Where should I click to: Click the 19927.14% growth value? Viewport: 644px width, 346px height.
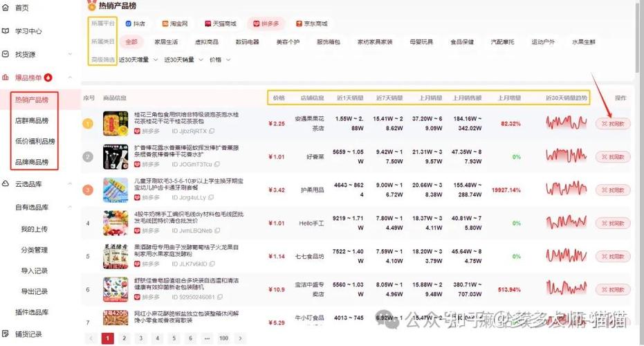click(506, 190)
